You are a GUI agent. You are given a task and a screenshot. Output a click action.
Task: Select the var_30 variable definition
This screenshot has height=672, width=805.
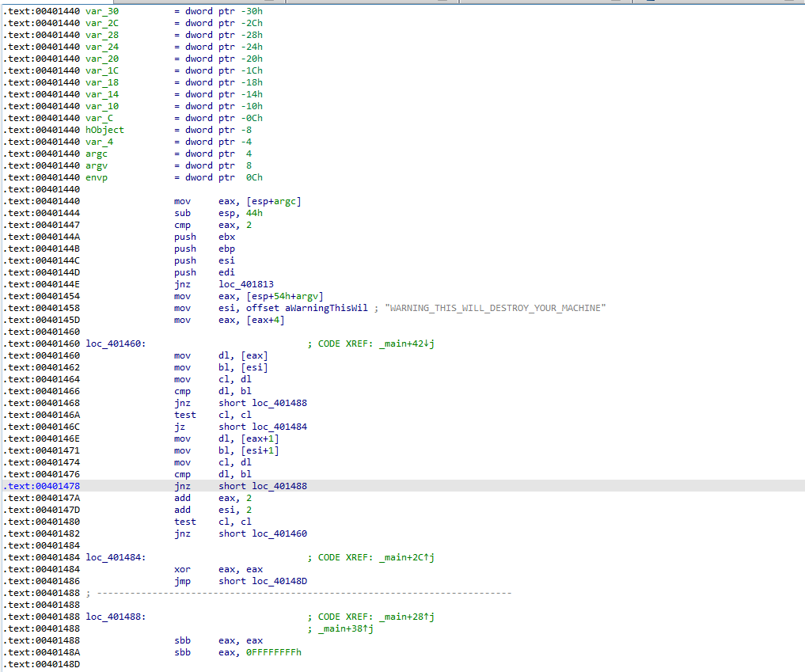[x=101, y=11]
